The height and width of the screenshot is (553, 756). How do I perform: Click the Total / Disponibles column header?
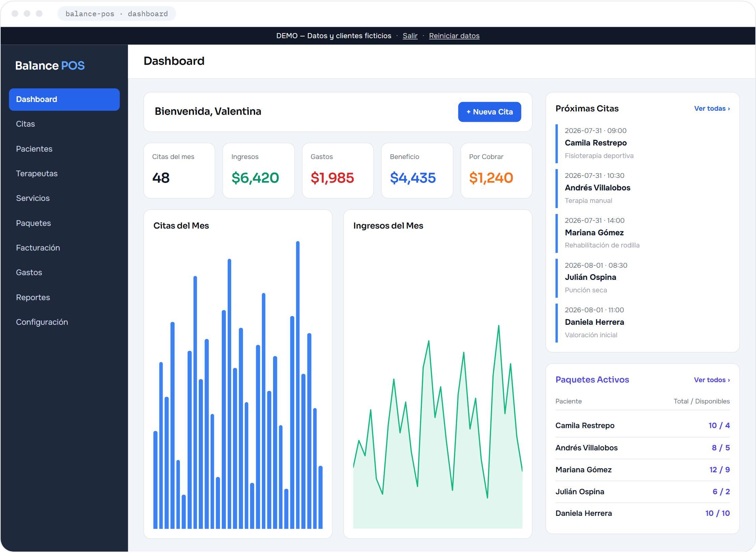pos(701,401)
